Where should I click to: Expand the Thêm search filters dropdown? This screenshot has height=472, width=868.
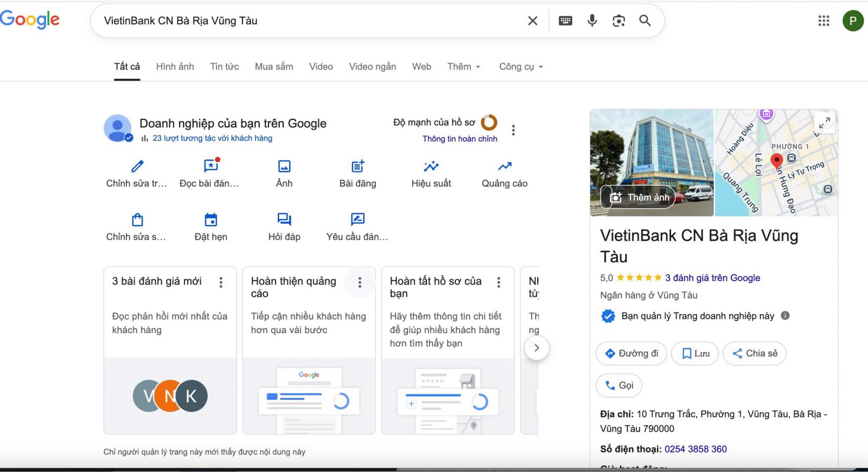tap(464, 67)
